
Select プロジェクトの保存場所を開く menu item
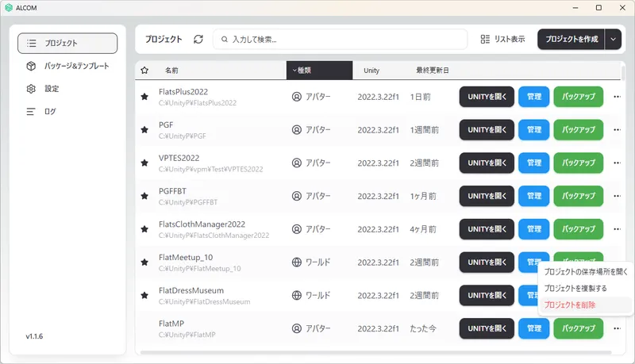point(586,272)
